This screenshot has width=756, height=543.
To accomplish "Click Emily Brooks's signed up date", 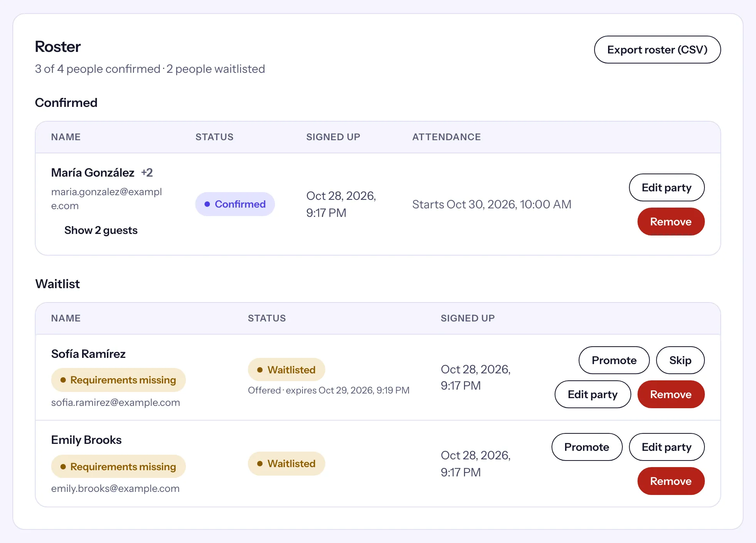I will coord(476,464).
